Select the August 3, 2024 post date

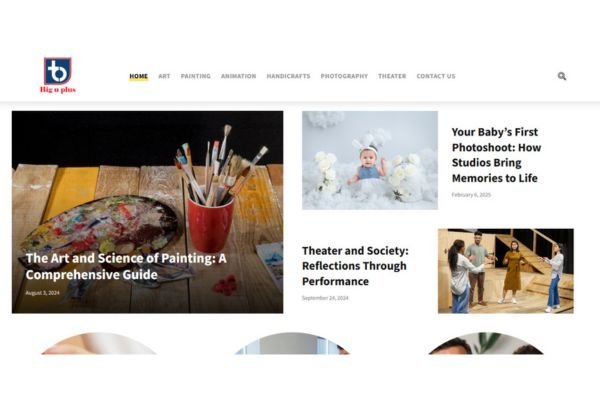42,293
